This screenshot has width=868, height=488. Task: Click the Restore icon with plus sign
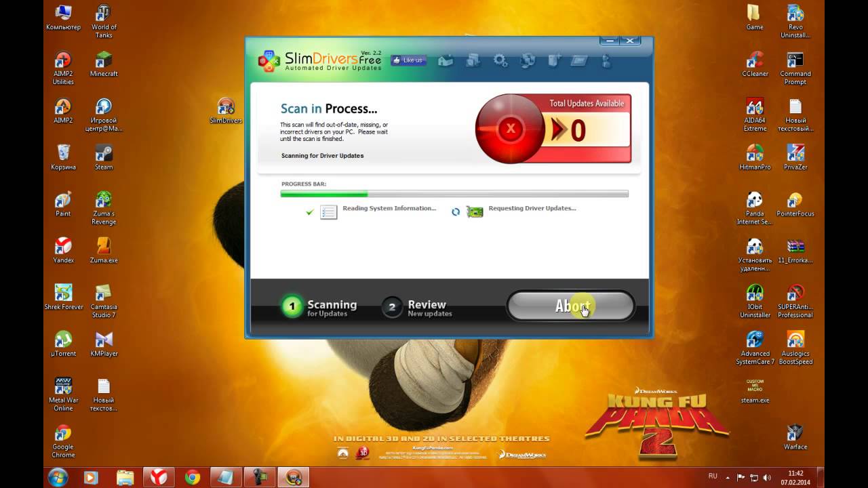point(555,61)
